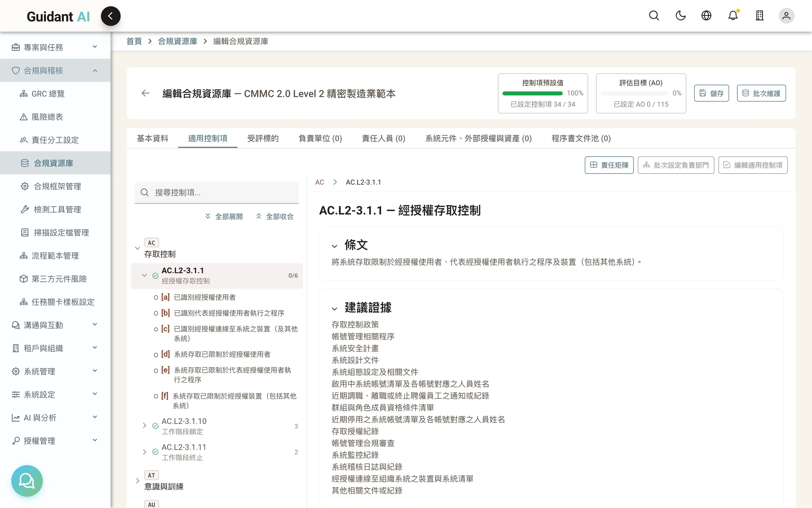Open the 責任矩陣 button
This screenshot has width=812, height=508.
click(609, 165)
